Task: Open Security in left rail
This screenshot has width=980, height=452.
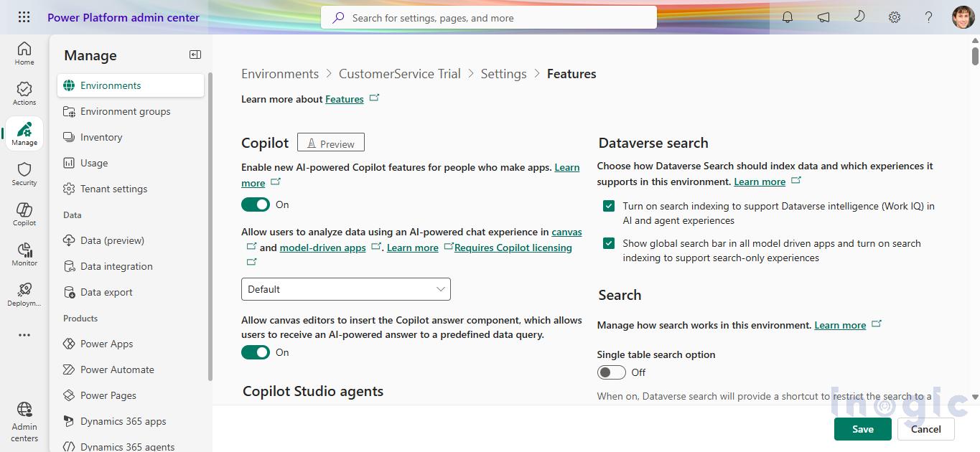Action: [24, 174]
